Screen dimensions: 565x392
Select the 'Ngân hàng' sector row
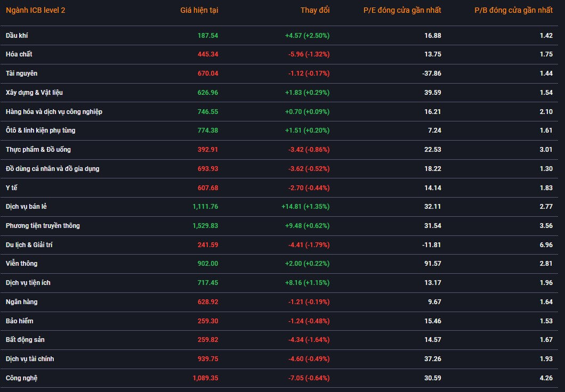[x=22, y=302]
